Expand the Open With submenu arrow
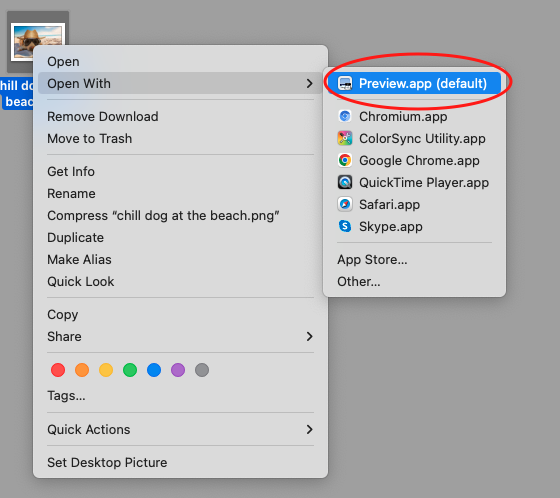The image size is (560, 498). tap(310, 84)
